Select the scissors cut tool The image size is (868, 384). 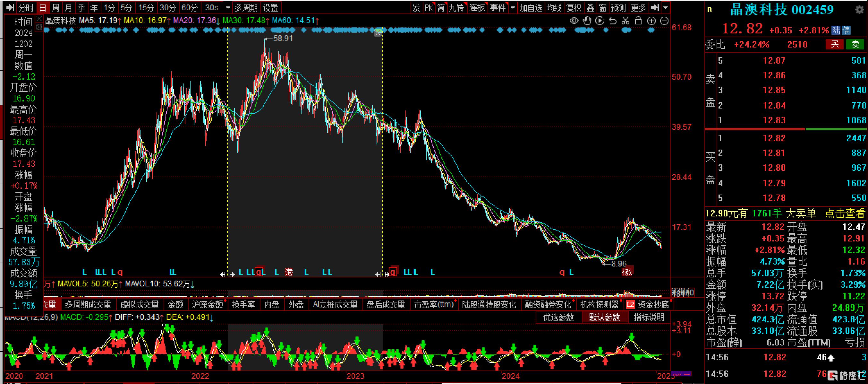(x=625, y=21)
